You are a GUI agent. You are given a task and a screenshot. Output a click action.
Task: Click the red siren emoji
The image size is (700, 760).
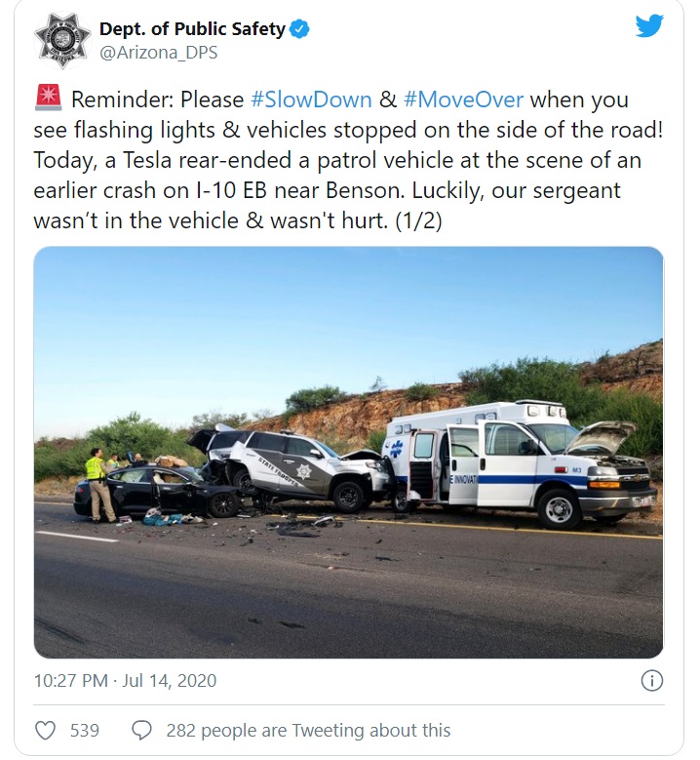coord(47,99)
